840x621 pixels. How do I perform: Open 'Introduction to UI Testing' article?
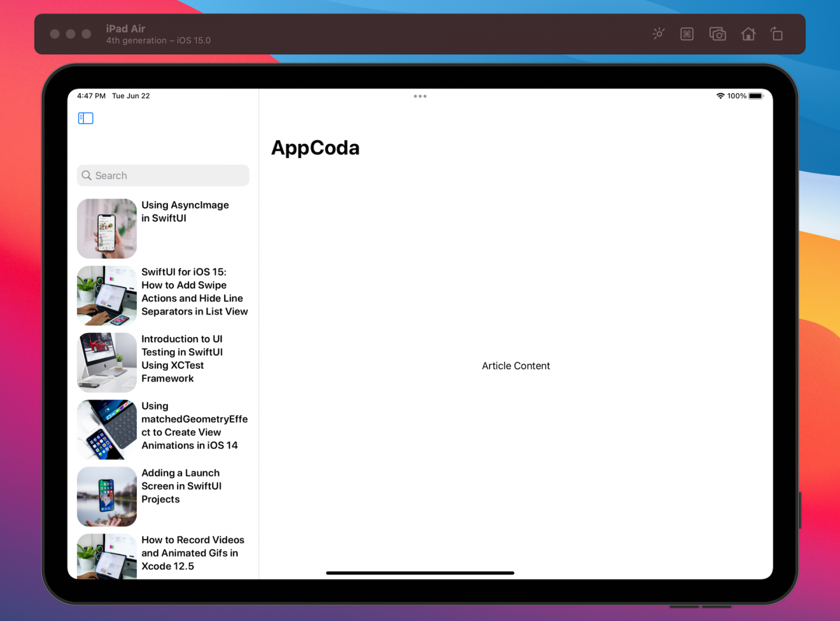[182, 358]
